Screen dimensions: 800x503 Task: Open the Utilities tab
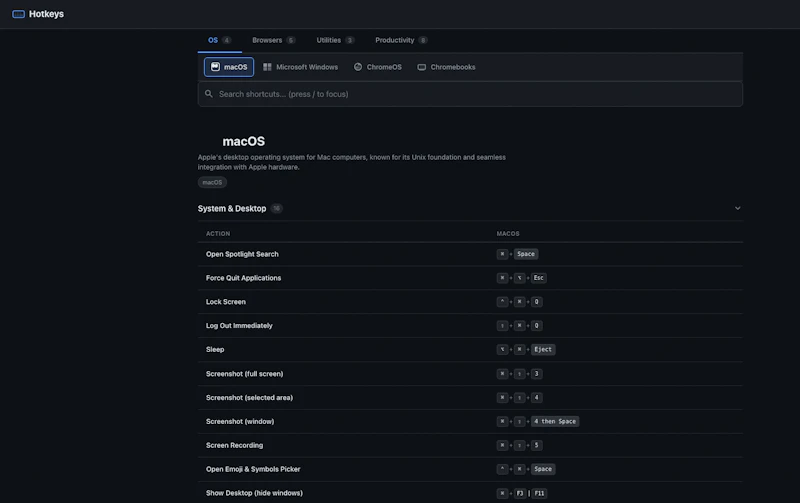point(335,40)
